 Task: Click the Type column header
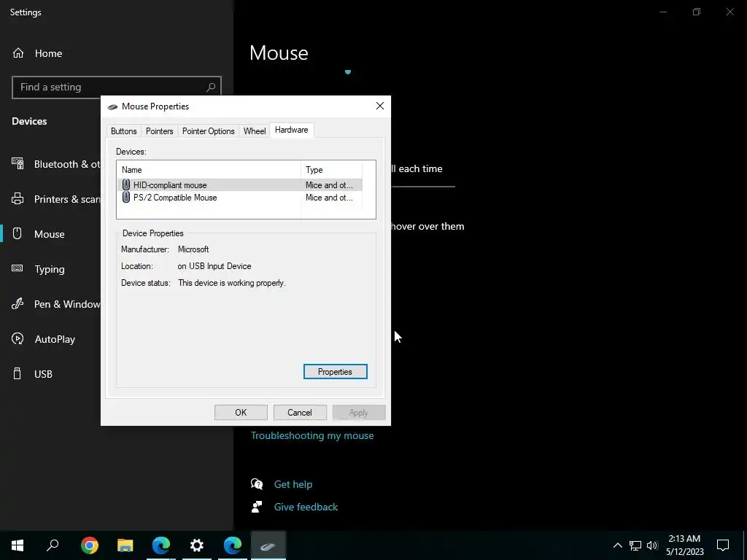pos(332,170)
